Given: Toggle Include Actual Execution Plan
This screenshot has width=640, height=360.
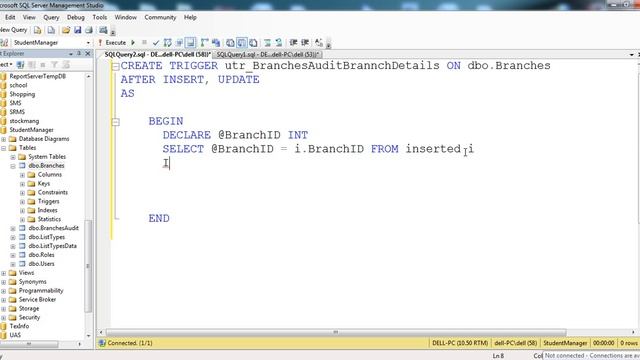Looking at the screenshot, I should point(204,42).
